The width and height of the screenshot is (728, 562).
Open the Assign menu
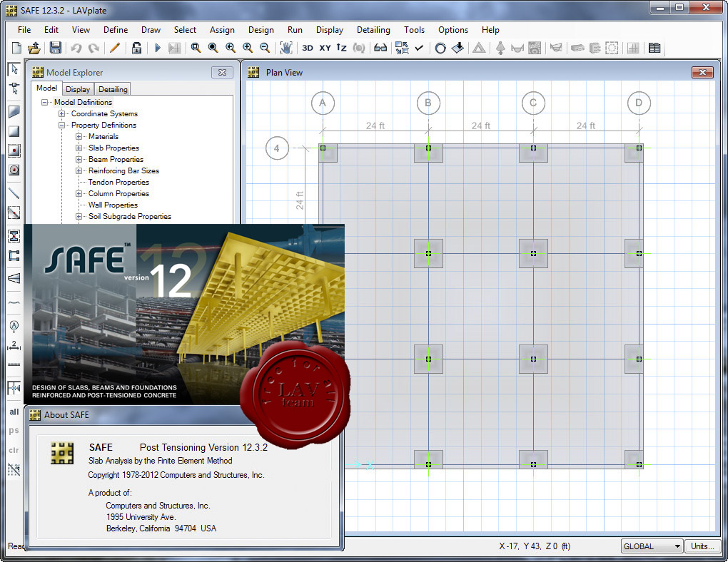[222, 30]
